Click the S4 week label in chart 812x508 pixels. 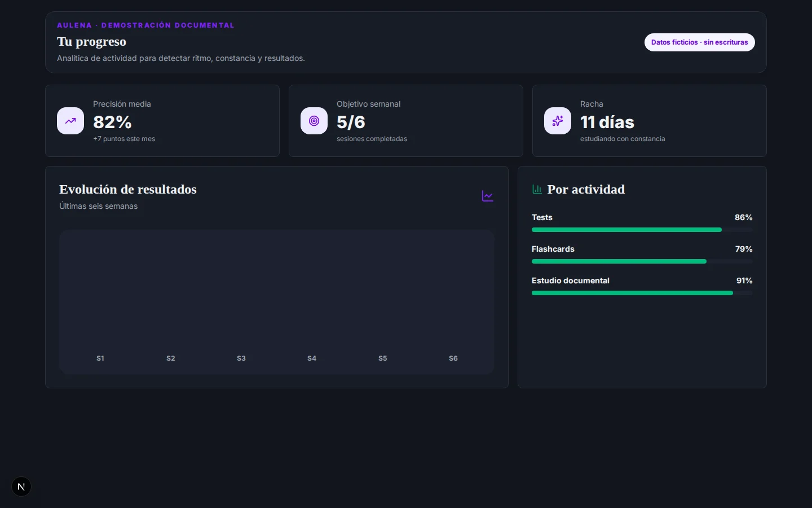(312, 358)
